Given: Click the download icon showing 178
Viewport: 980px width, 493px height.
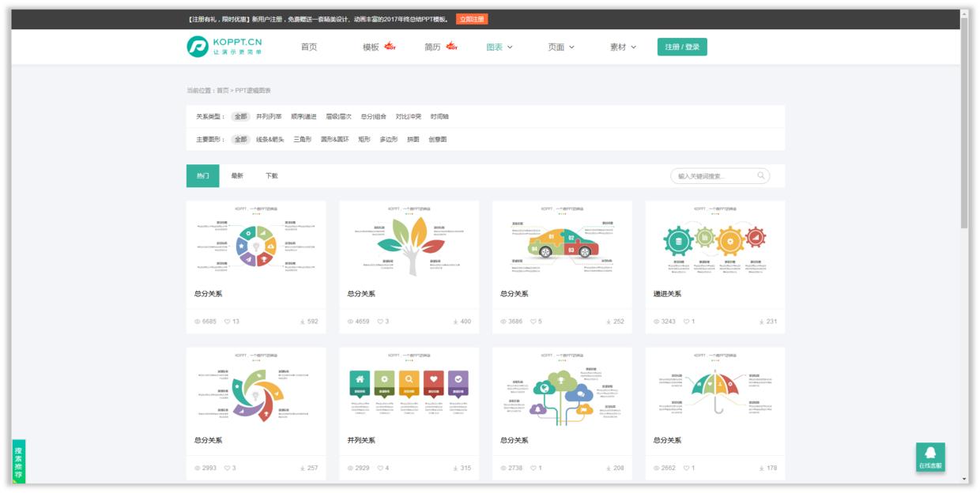Looking at the screenshot, I should pyautogui.click(x=762, y=468).
